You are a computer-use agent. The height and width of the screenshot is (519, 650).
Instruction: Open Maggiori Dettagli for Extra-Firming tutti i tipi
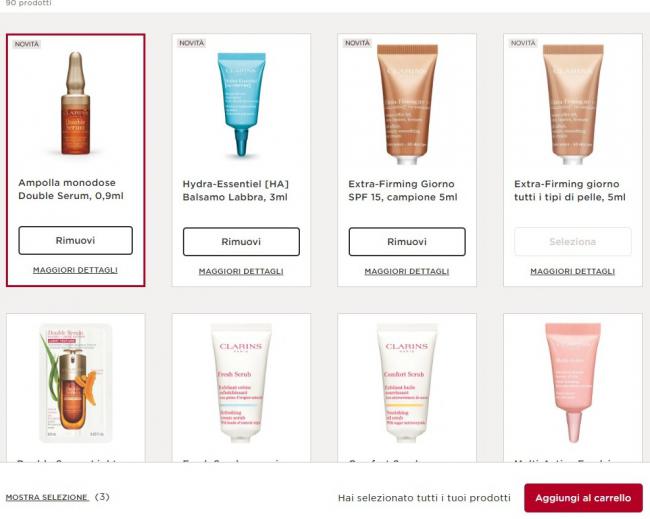(x=573, y=272)
